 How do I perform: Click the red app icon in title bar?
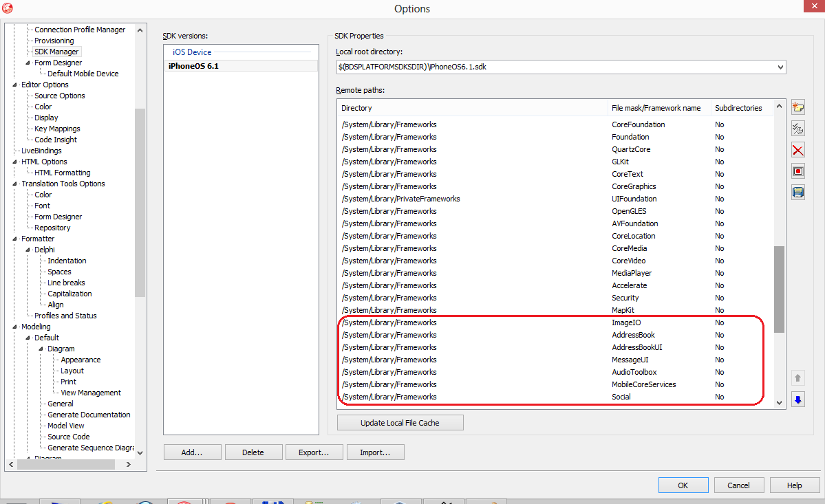point(8,8)
